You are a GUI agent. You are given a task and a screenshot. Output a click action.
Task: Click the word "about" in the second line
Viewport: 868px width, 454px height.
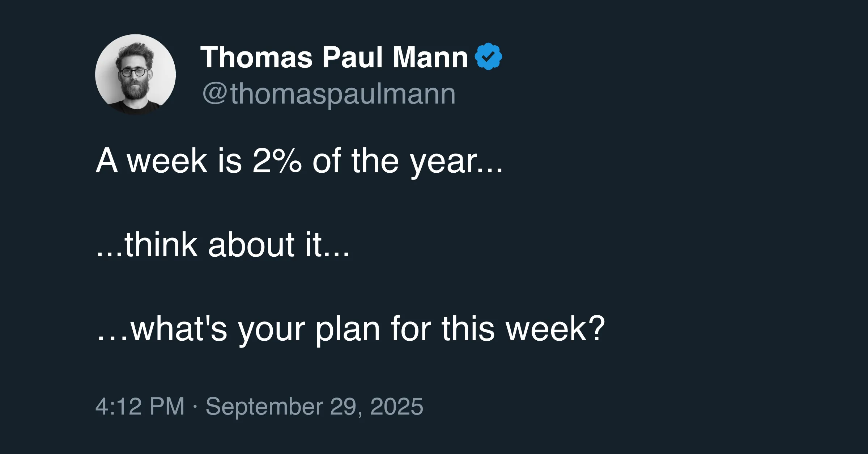(x=251, y=245)
